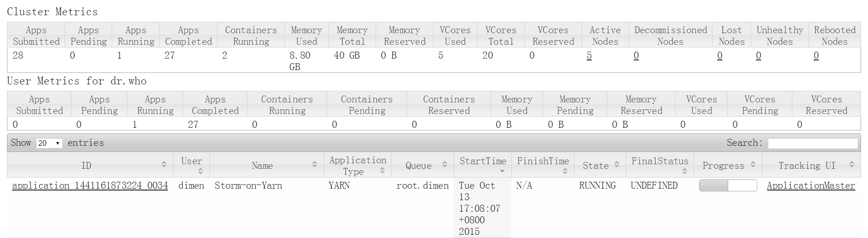
Task: Click sort arrows under User header
Action: click(201, 171)
